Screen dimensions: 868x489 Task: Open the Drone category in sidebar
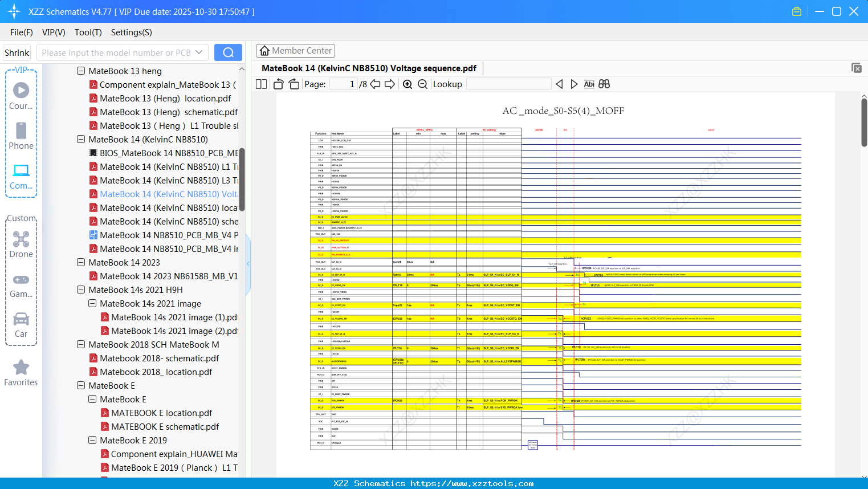[21, 244]
